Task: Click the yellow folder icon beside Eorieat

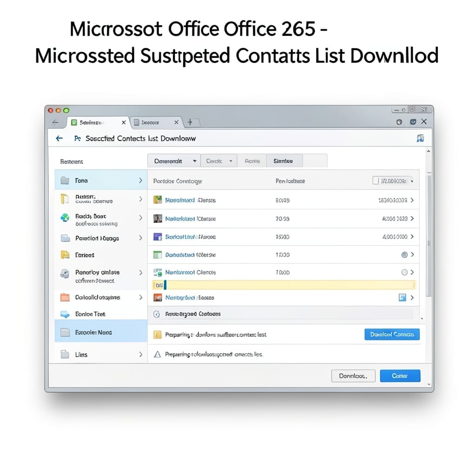Action: click(x=65, y=255)
